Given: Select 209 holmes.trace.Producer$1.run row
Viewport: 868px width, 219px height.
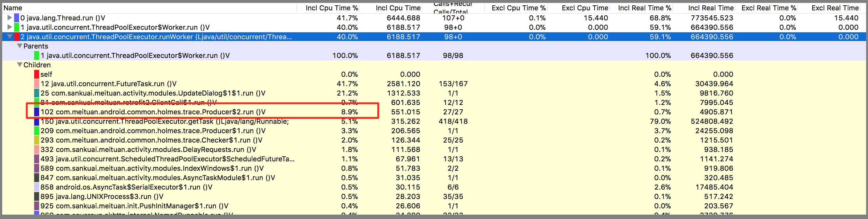Looking at the screenshot, I should (x=434, y=131).
